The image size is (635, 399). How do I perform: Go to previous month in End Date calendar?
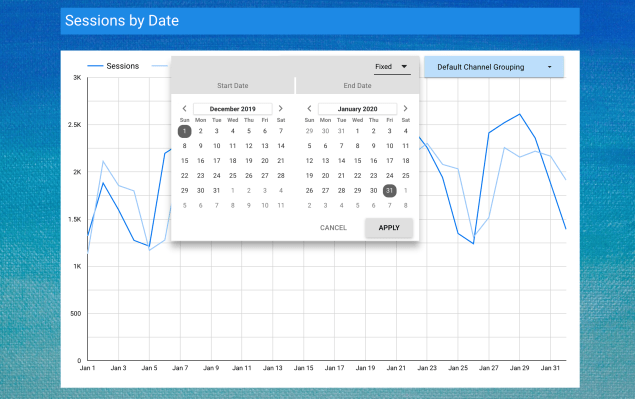pos(309,109)
